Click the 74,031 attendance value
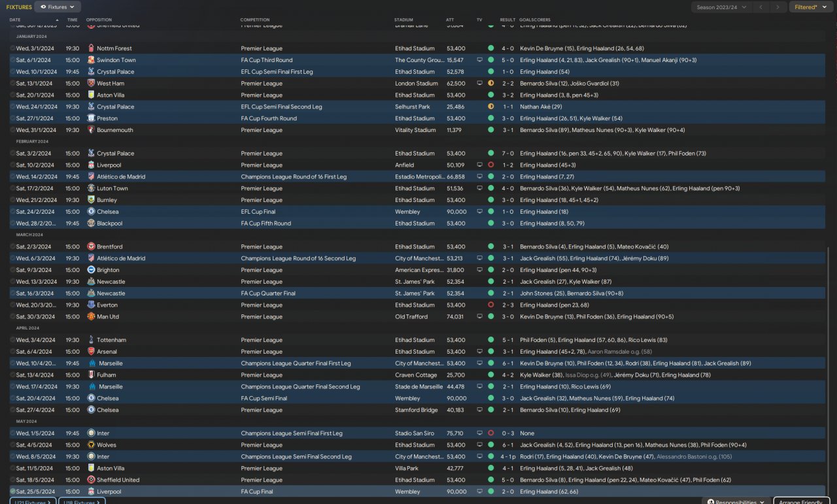The width and height of the screenshot is (837, 504). pos(456,317)
